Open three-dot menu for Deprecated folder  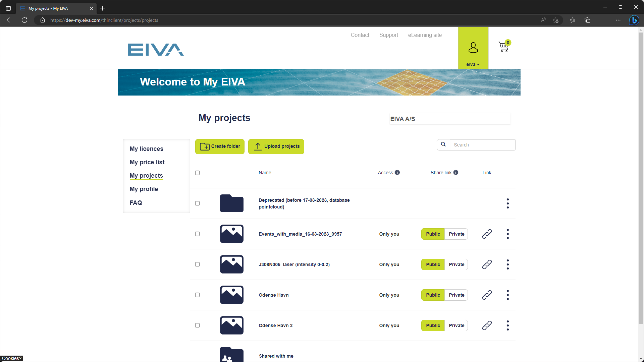click(x=507, y=203)
